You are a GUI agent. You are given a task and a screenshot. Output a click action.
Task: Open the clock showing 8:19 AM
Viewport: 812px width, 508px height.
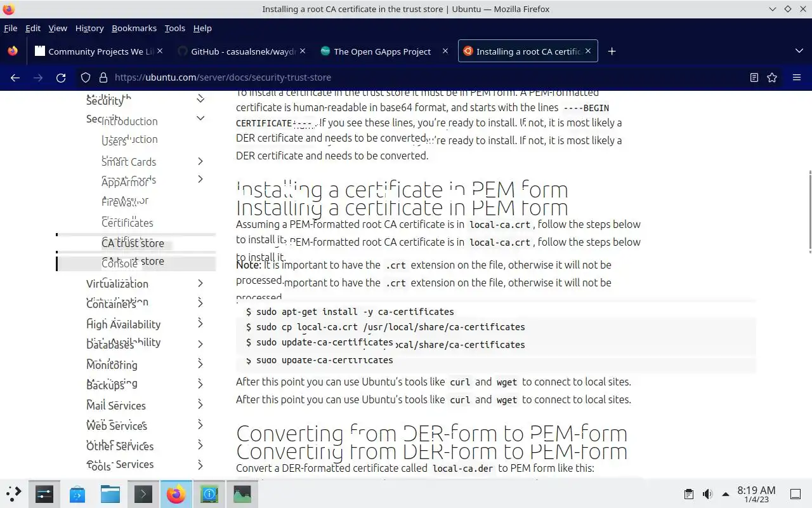coord(756,494)
